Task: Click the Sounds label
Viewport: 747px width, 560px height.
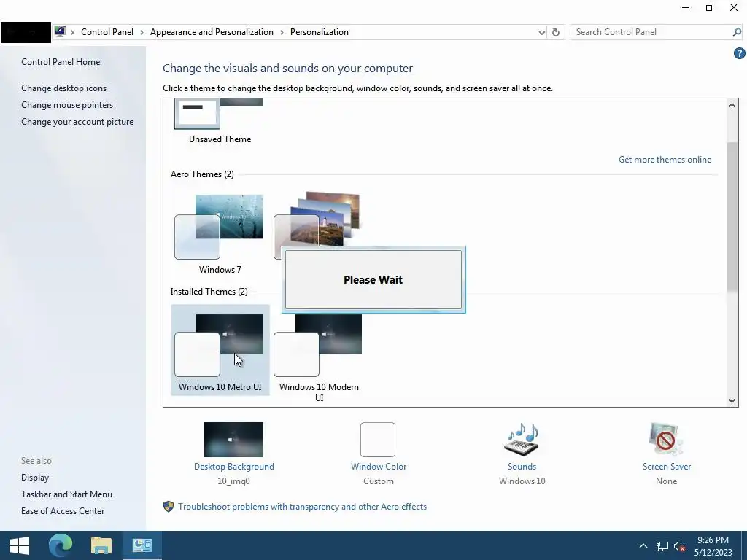Action: (x=522, y=467)
